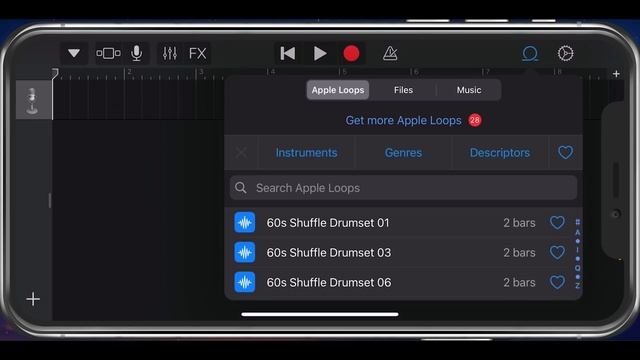Select loop name 60s Shuffle Drumset 01
Viewport: 640px width, 360px height.
[328, 223]
